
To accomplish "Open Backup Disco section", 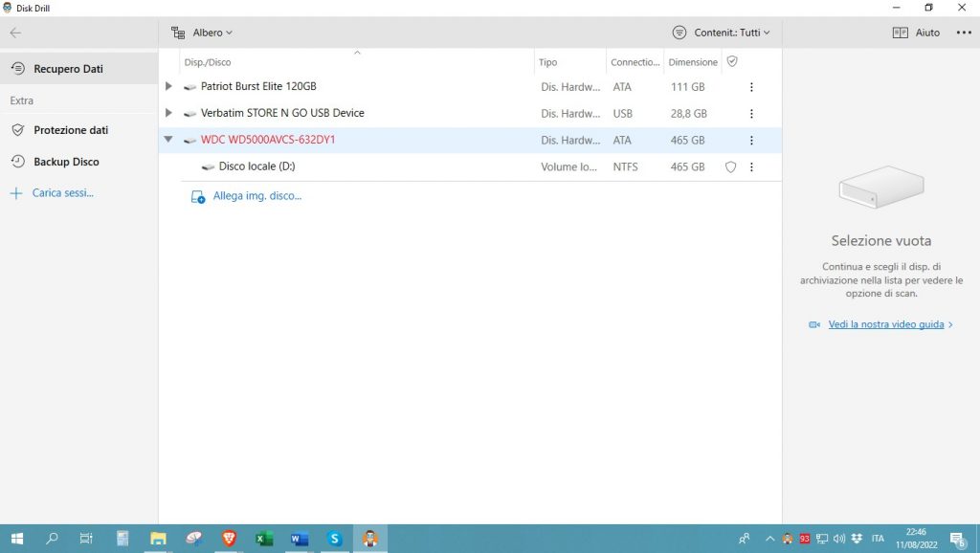I will pyautogui.click(x=66, y=162).
